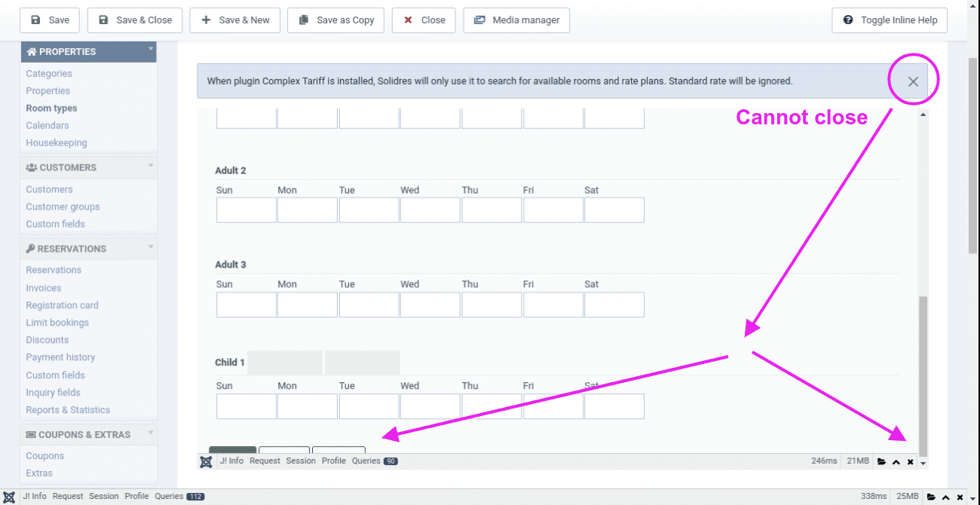
Task: Collapse the Properties sidebar section
Action: 151,50
